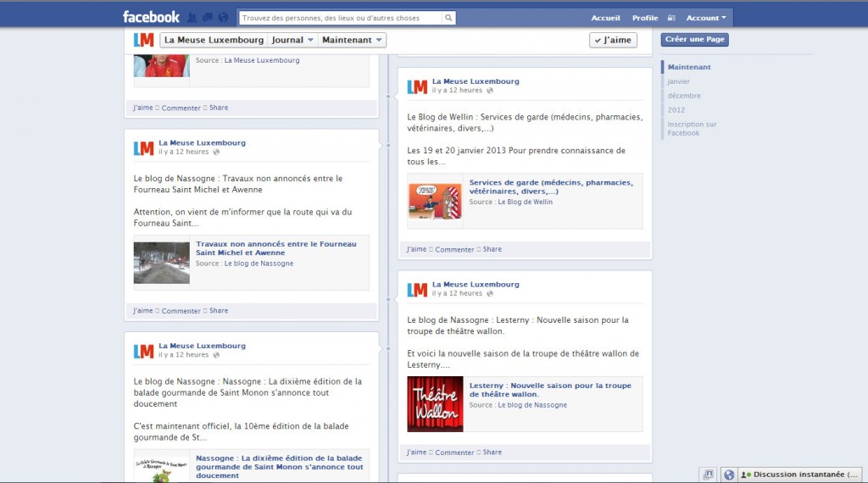Comment on the Lesterny theatre post
Screen dimensions: 868x483
tap(454, 452)
